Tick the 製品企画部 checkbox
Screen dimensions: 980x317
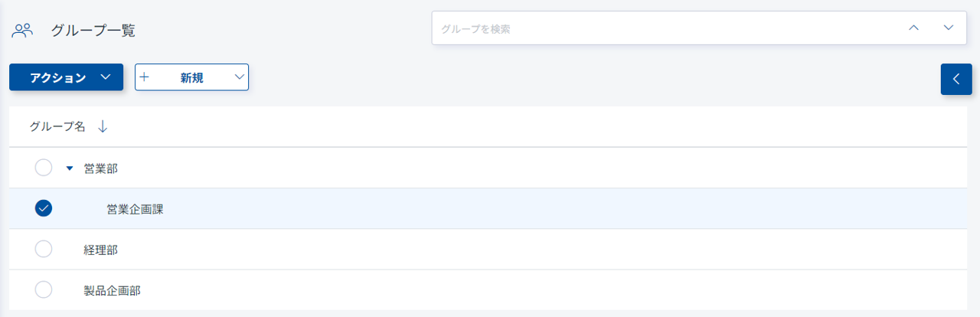click(44, 289)
